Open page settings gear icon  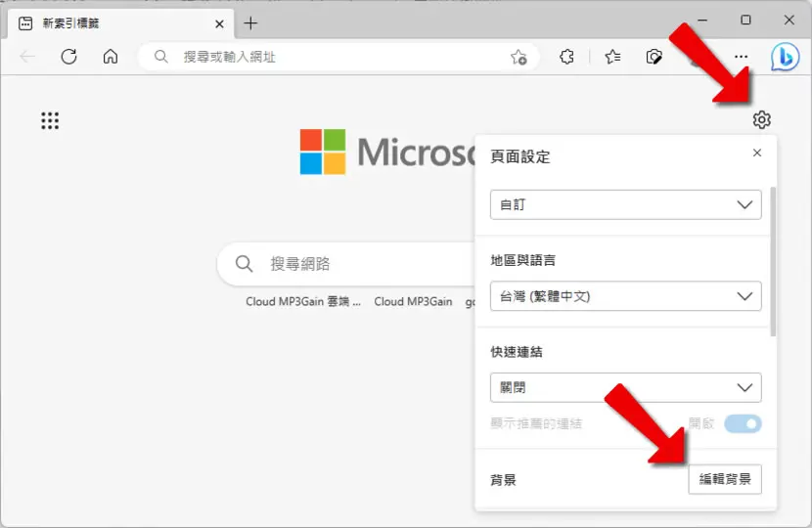pos(761,119)
